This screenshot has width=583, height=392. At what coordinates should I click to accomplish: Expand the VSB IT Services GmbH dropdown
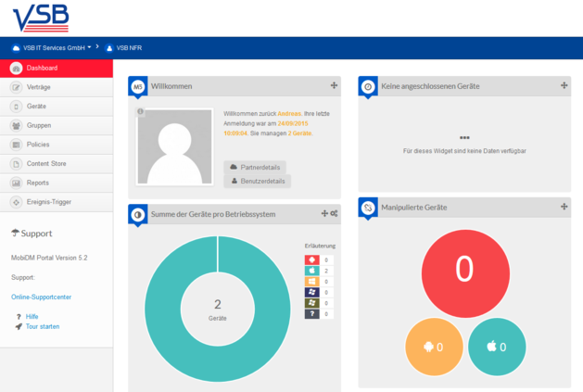(x=57, y=47)
